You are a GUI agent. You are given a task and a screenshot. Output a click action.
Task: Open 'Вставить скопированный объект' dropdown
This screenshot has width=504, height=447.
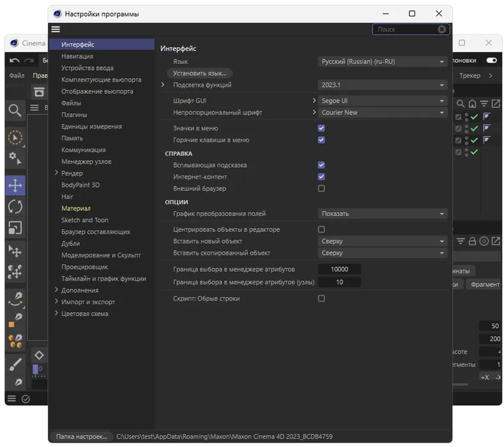[383, 253]
